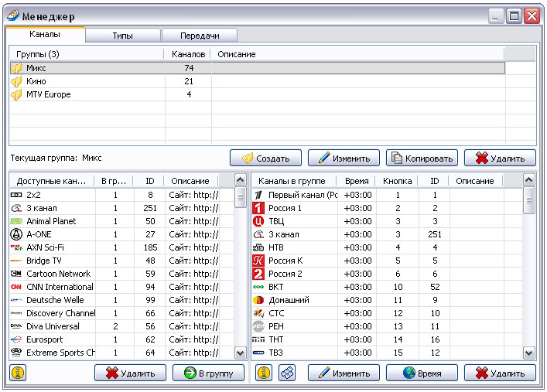This screenshot has width=547, height=392.
Task: Select Bridge TV in available channels
Action: point(122,261)
